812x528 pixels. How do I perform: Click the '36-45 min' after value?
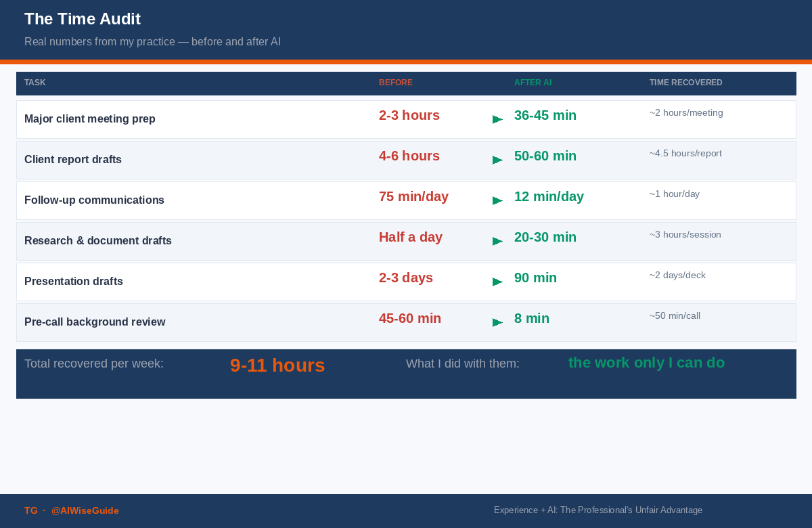pyautogui.click(x=545, y=116)
